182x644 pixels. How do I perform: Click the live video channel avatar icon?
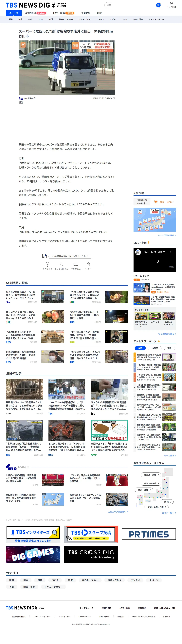coord(138,252)
